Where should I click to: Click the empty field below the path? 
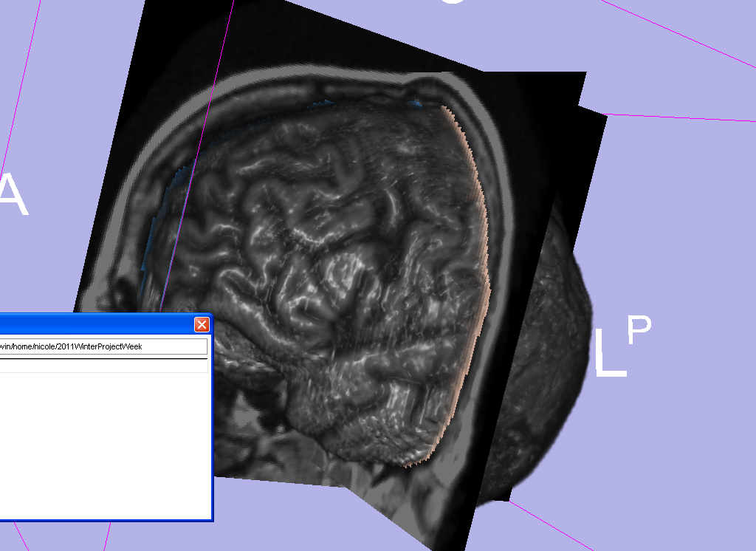pyautogui.click(x=103, y=365)
